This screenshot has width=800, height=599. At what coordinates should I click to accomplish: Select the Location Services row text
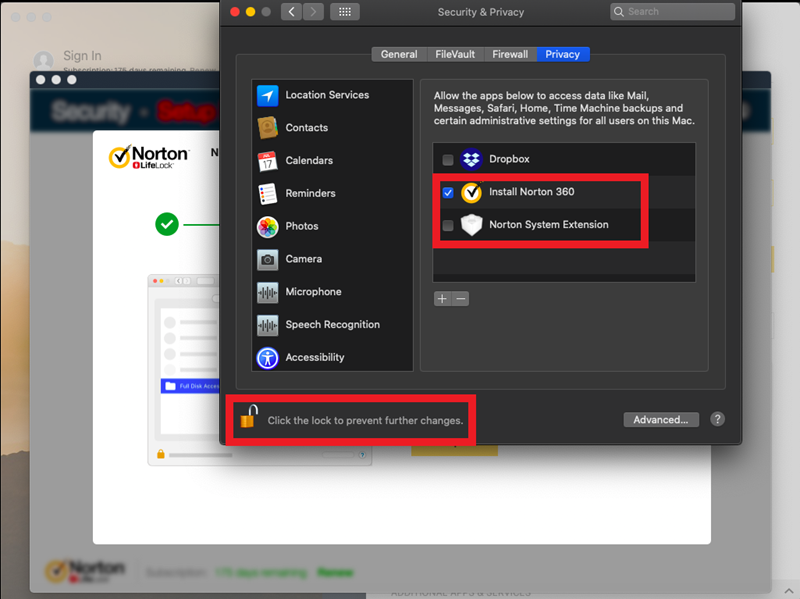[327, 95]
